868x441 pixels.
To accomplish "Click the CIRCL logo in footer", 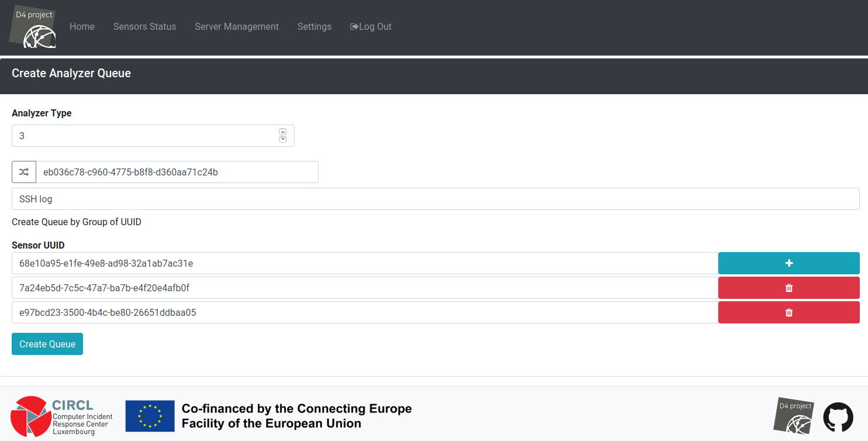I will 61,416.
